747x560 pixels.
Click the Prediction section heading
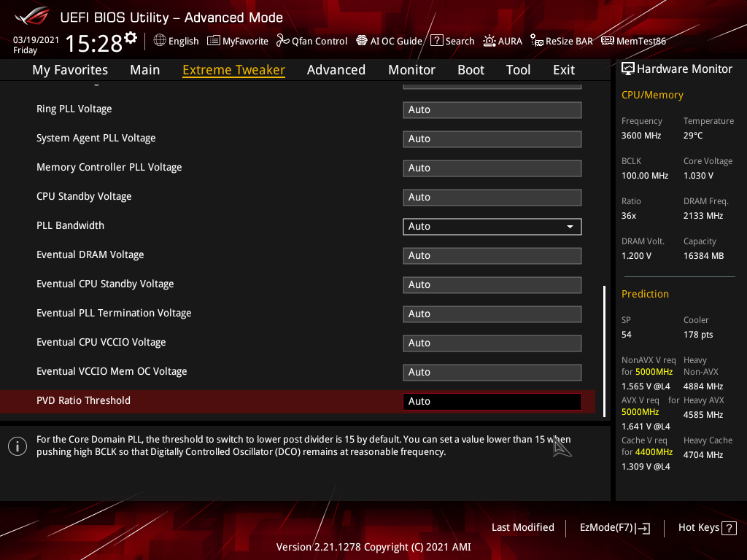pos(645,294)
